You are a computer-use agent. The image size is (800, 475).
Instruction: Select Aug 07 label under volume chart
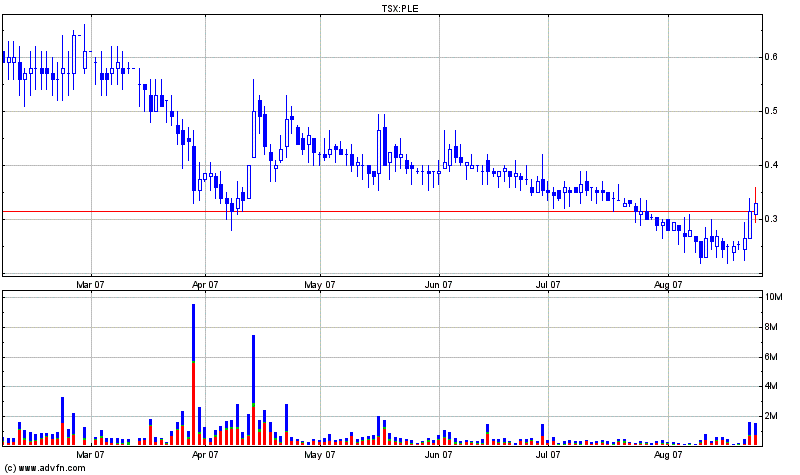[x=668, y=455]
